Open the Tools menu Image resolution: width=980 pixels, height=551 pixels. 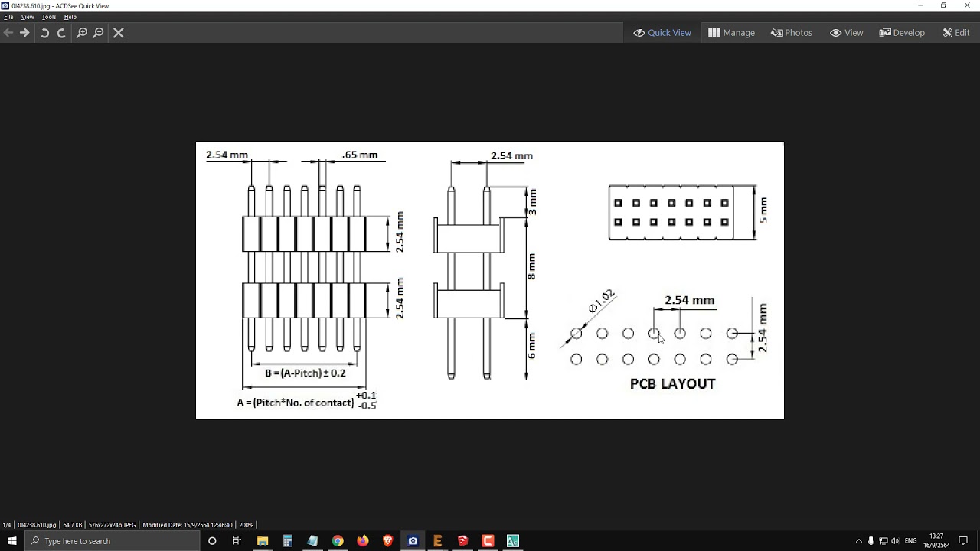point(49,17)
